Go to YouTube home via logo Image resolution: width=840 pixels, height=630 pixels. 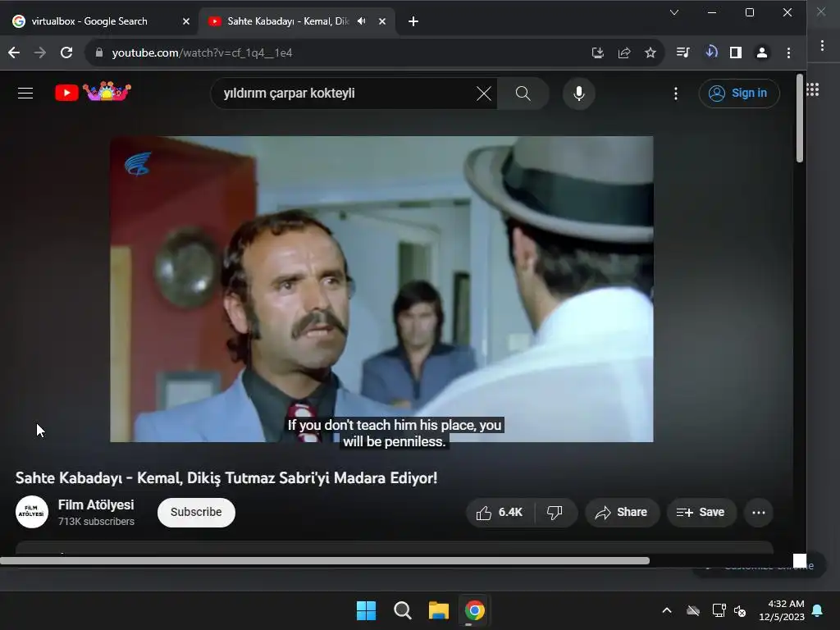coord(94,92)
